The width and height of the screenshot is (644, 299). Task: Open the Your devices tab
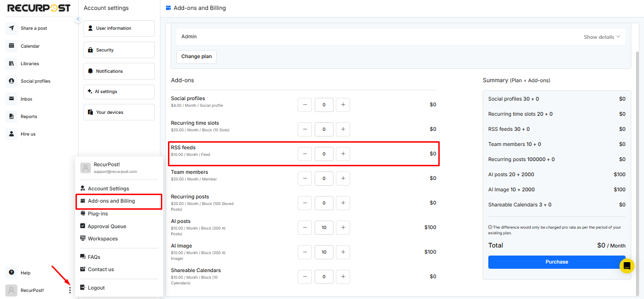tap(119, 112)
